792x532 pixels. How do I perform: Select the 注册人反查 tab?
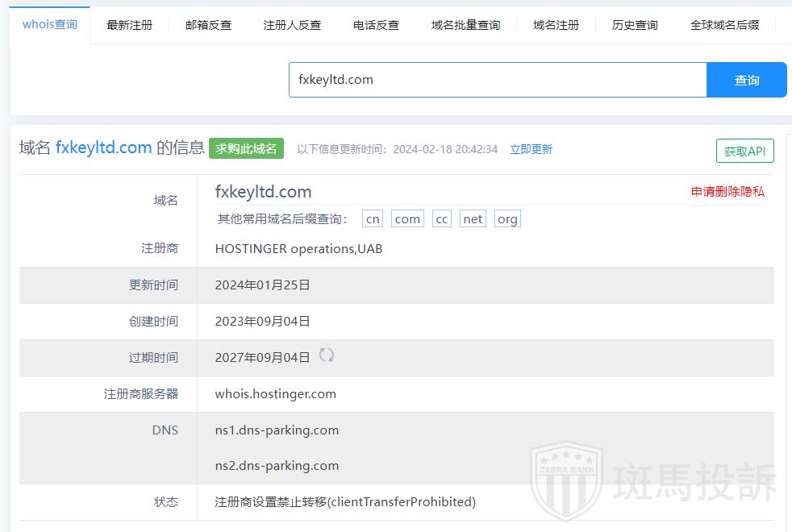292,25
